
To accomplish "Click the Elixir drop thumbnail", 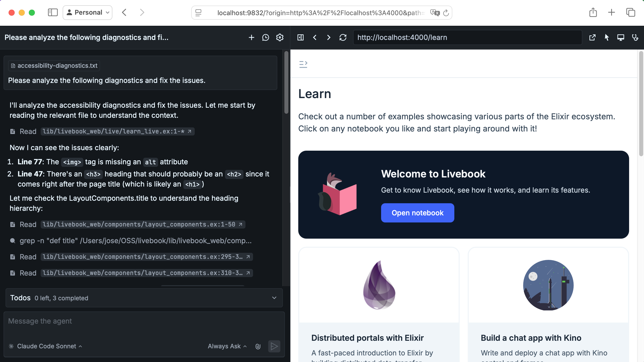I will point(379,285).
